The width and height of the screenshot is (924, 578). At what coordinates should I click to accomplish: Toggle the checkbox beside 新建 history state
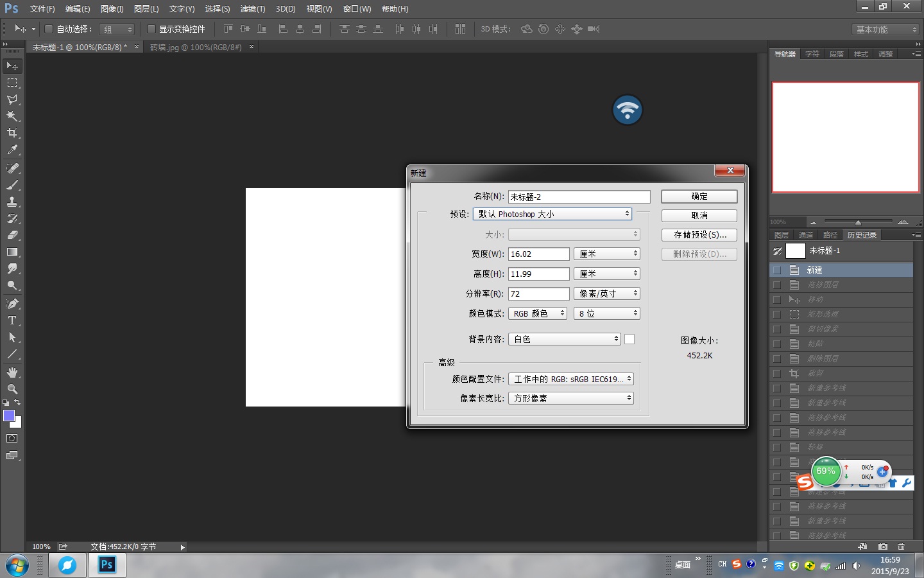[777, 270]
